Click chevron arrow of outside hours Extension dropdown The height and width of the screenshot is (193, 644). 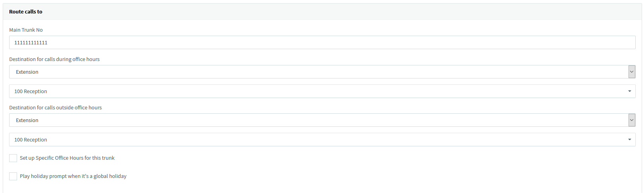click(x=632, y=120)
